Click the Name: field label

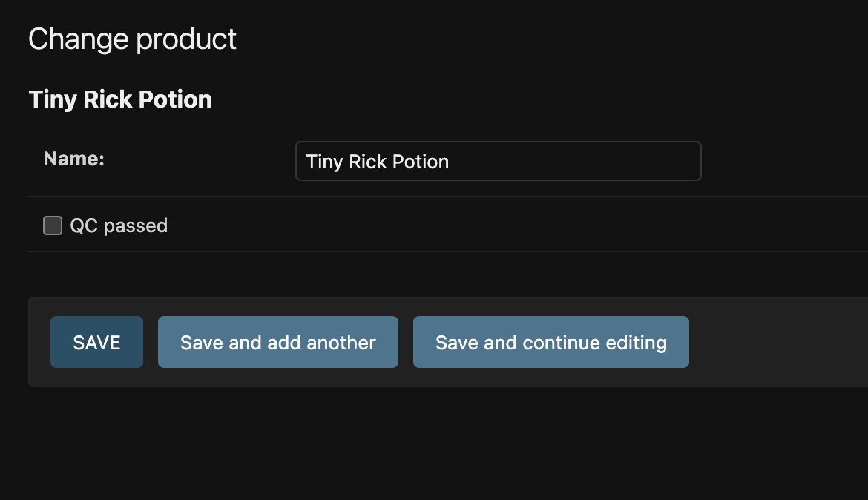tap(74, 159)
